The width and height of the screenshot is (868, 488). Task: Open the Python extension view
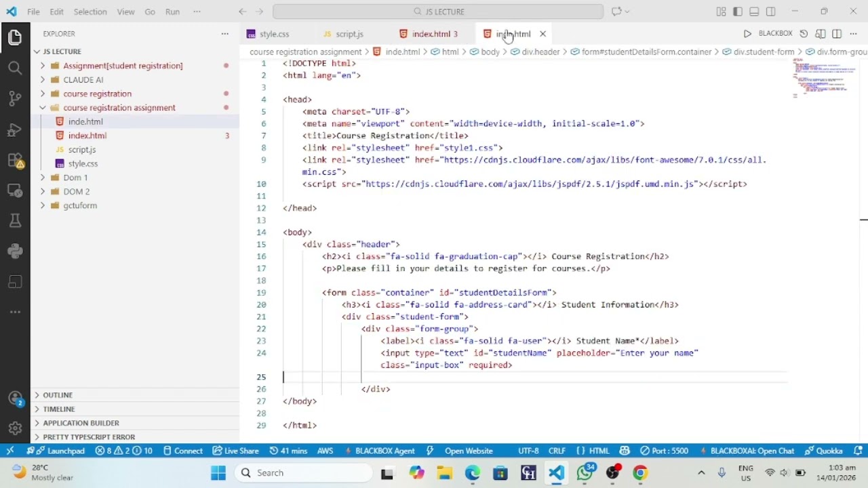(x=15, y=251)
